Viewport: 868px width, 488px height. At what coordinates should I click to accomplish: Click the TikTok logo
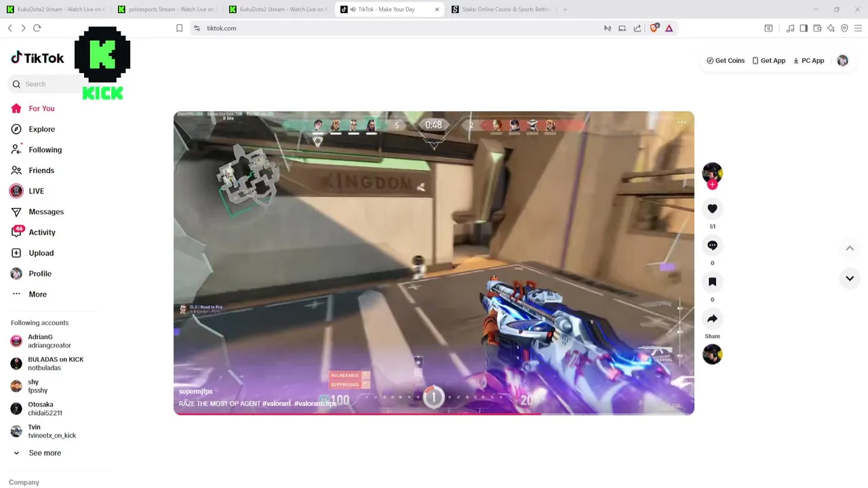pos(37,58)
